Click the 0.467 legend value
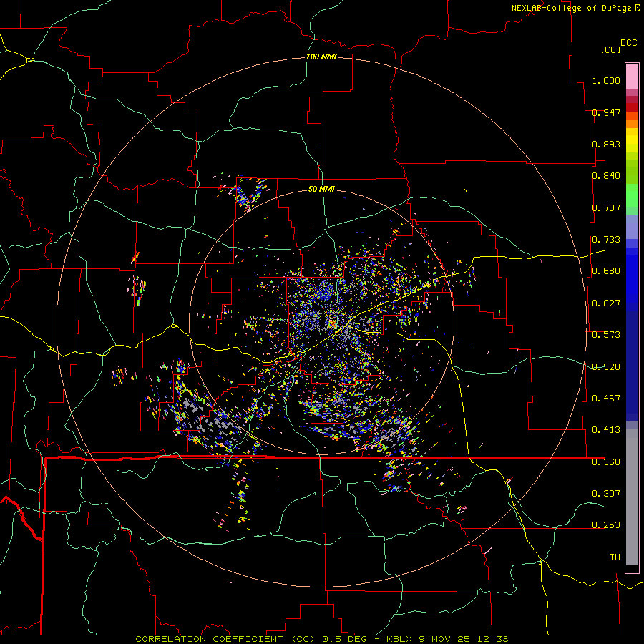This screenshot has width=644, height=644. coord(606,399)
